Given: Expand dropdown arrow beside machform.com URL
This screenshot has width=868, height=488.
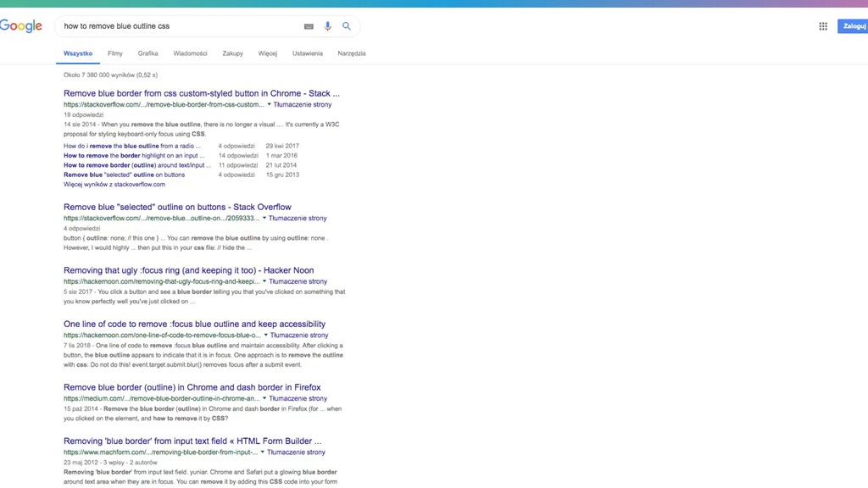Looking at the screenshot, I should click(x=263, y=452).
